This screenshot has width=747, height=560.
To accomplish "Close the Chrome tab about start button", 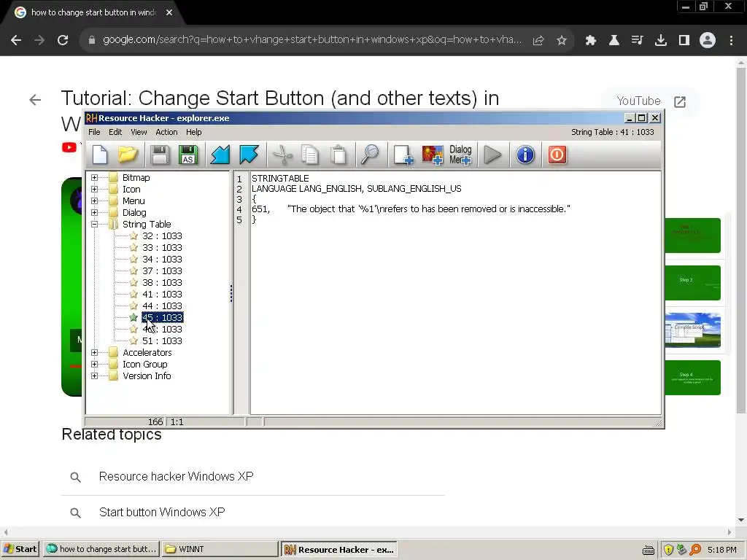I will point(169,12).
